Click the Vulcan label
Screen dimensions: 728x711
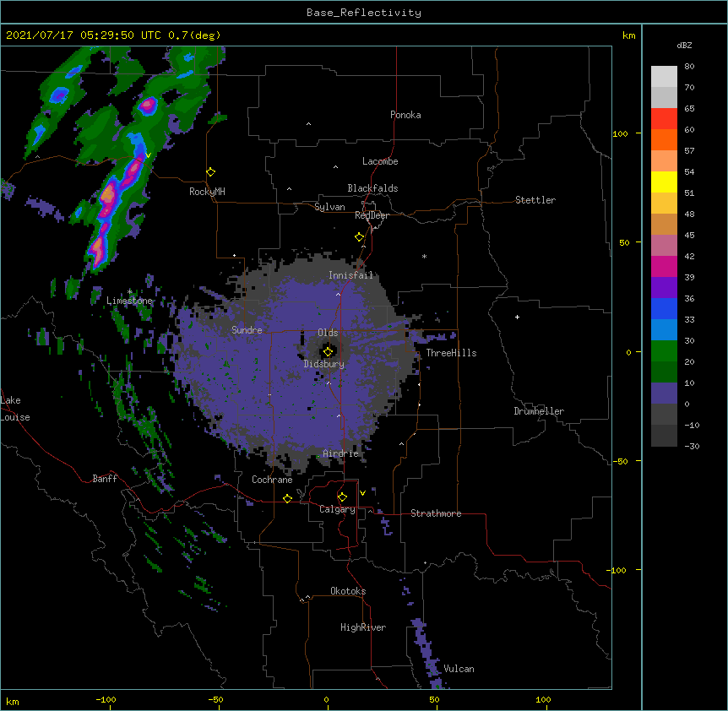(x=459, y=669)
